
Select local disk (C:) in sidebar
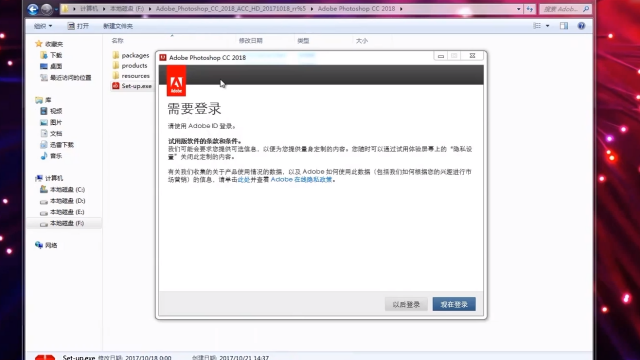click(62, 190)
